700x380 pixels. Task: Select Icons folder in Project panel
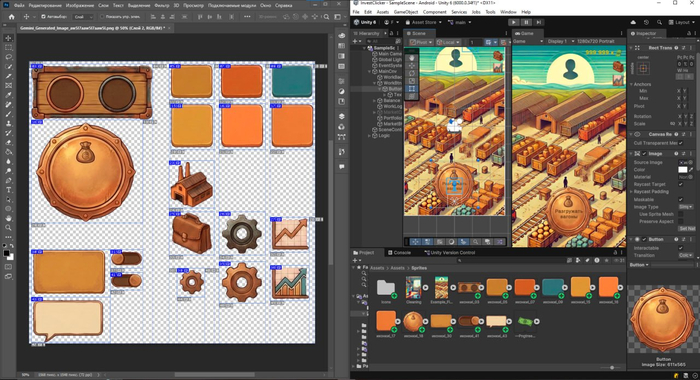tap(386, 288)
